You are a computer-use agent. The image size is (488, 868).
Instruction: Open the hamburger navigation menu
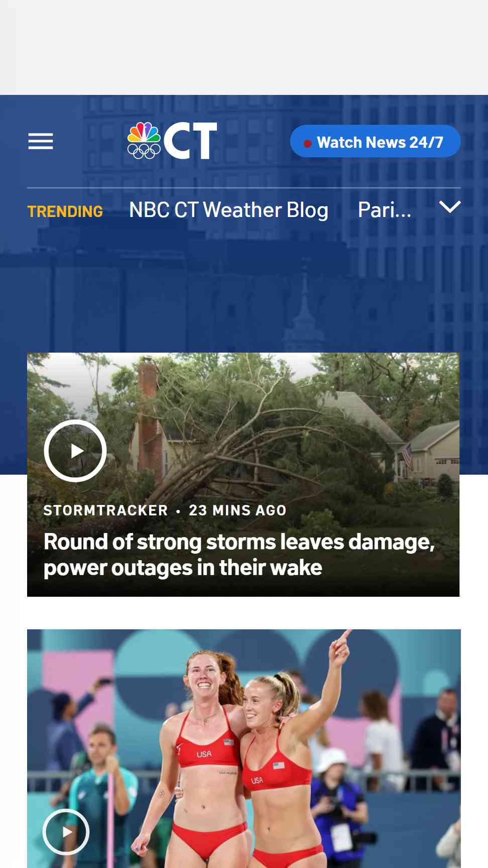pos(41,142)
